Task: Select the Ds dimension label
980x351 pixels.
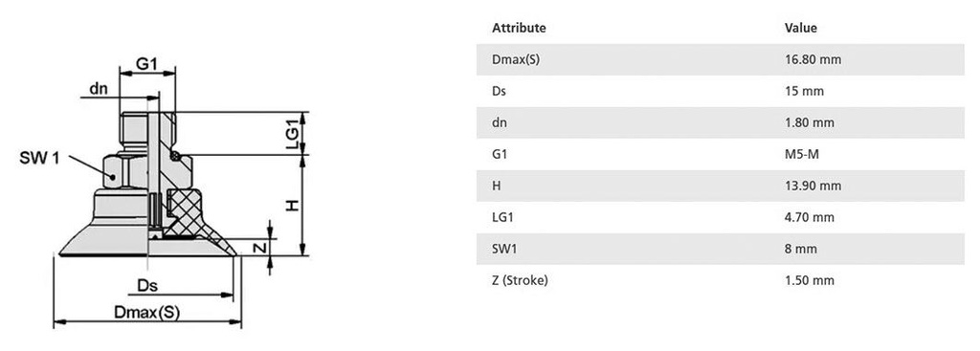Action: [146, 286]
